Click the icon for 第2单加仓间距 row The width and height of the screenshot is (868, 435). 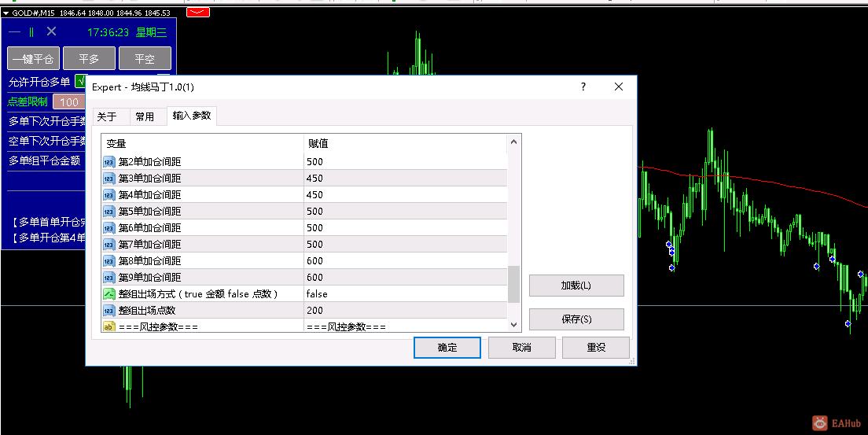click(x=109, y=162)
